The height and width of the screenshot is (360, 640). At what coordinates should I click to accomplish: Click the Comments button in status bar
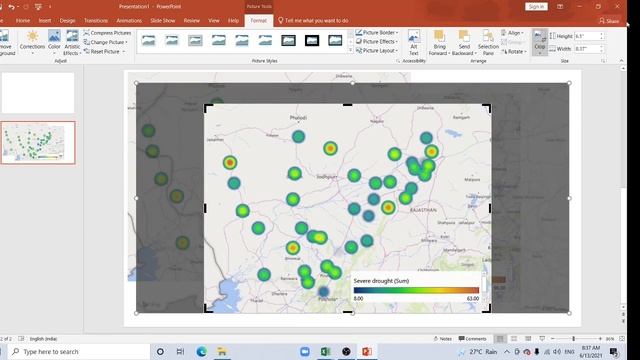[473, 339]
